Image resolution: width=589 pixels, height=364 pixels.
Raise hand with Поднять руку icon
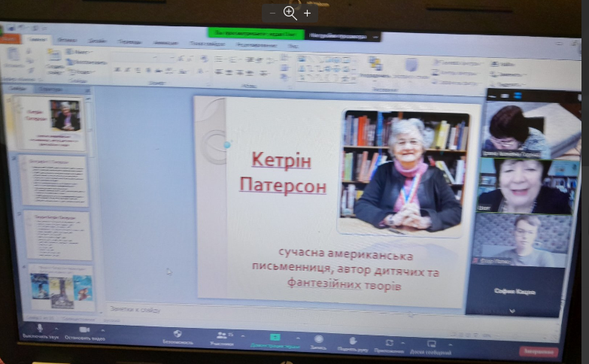pos(352,341)
